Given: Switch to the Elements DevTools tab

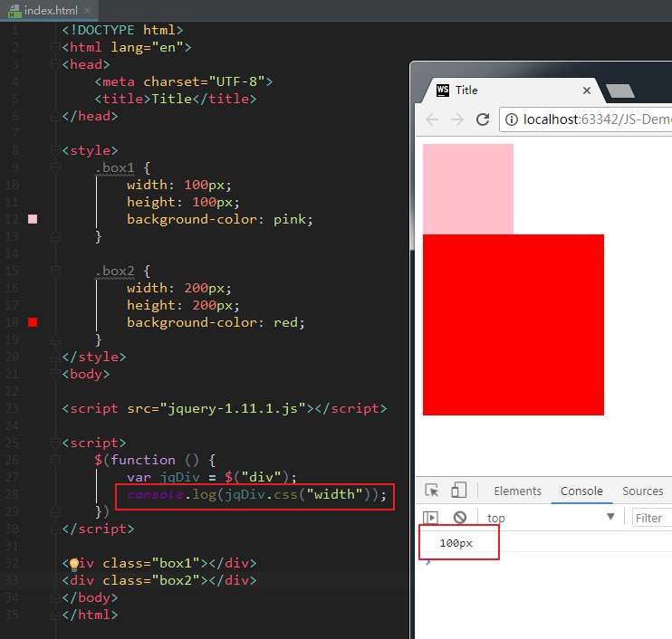Looking at the screenshot, I should tap(517, 491).
